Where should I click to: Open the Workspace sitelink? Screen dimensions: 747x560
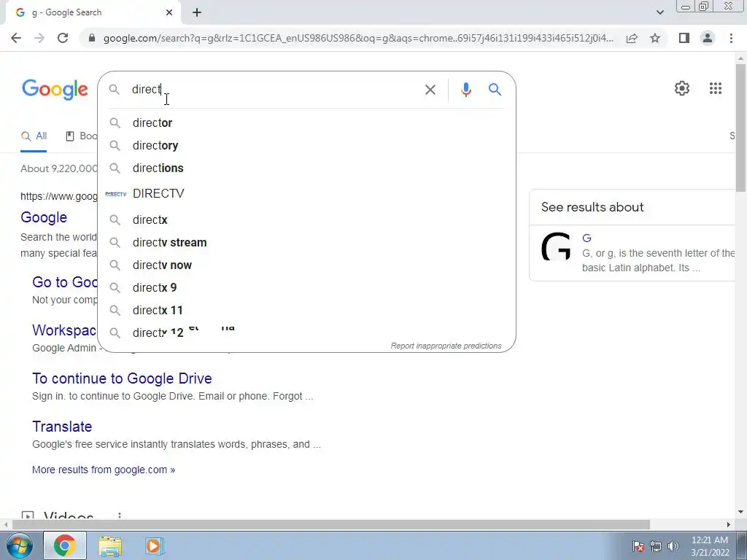click(64, 330)
